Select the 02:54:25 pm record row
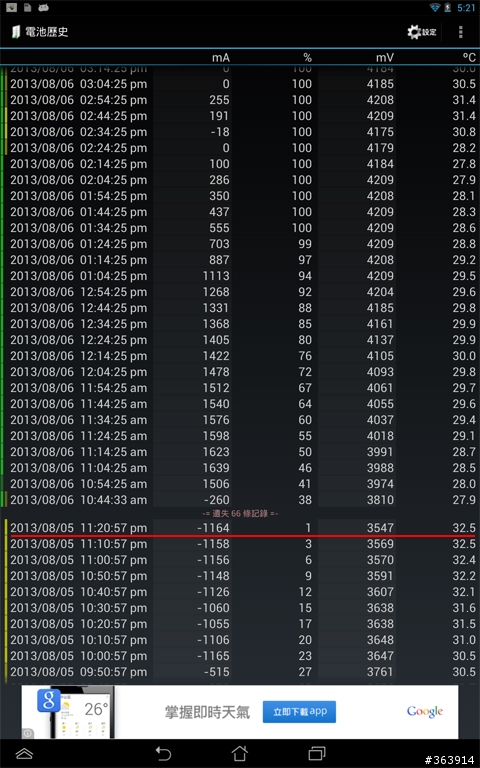This screenshot has height=768, width=480. coord(240,100)
